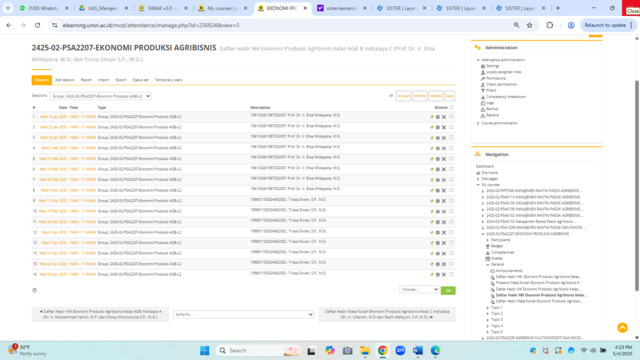The width and height of the screenshot is (640, 360).
Task: Edit the 22 Jan session gear icon
Action: coord(438,127)
